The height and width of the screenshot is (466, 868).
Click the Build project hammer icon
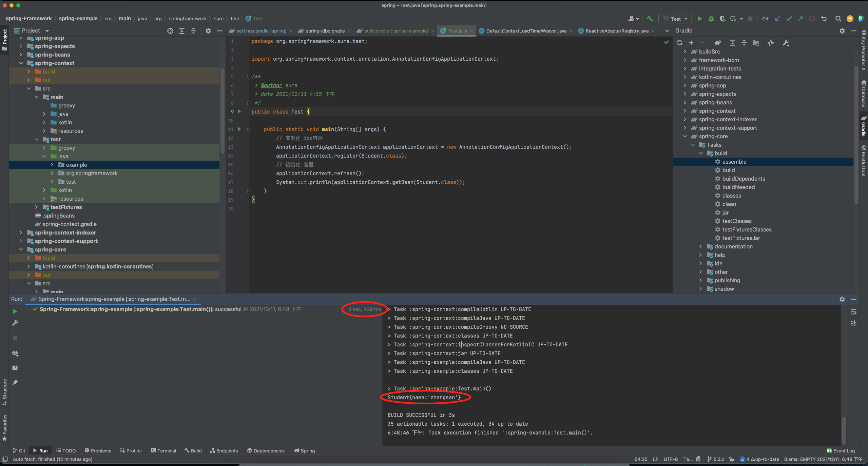(650, 19)
